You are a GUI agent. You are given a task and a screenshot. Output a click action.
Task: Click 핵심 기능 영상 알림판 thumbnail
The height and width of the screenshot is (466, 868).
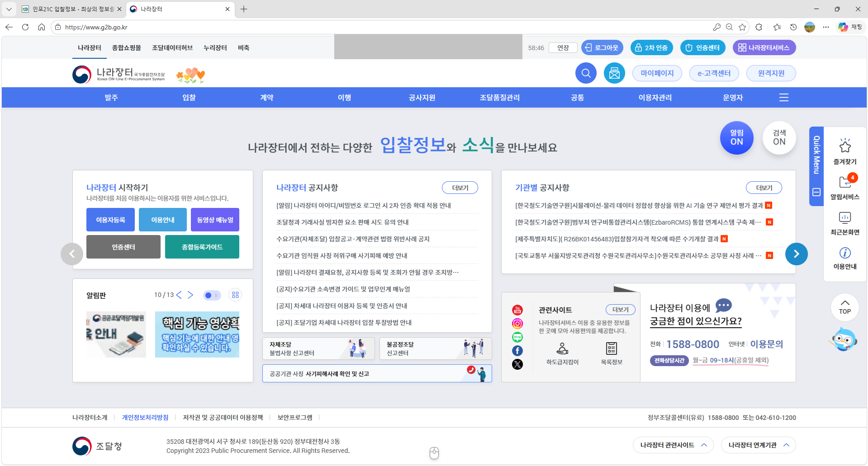tap(197, 334)
